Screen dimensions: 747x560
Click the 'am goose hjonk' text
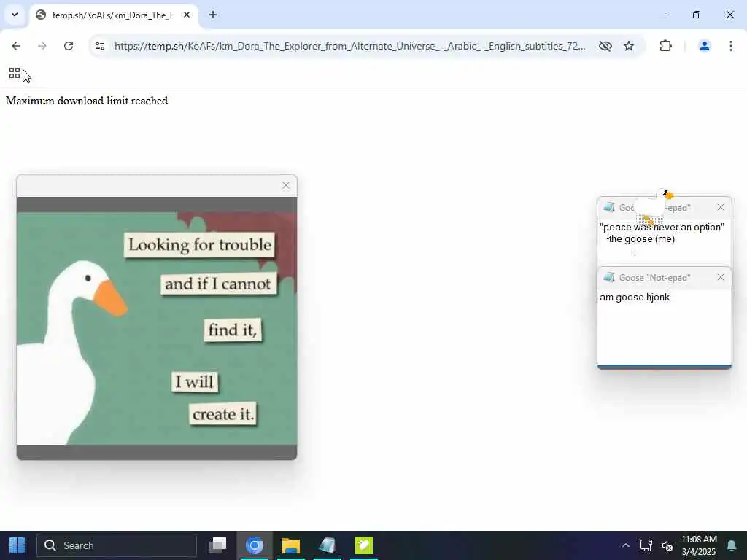(635, 297)
